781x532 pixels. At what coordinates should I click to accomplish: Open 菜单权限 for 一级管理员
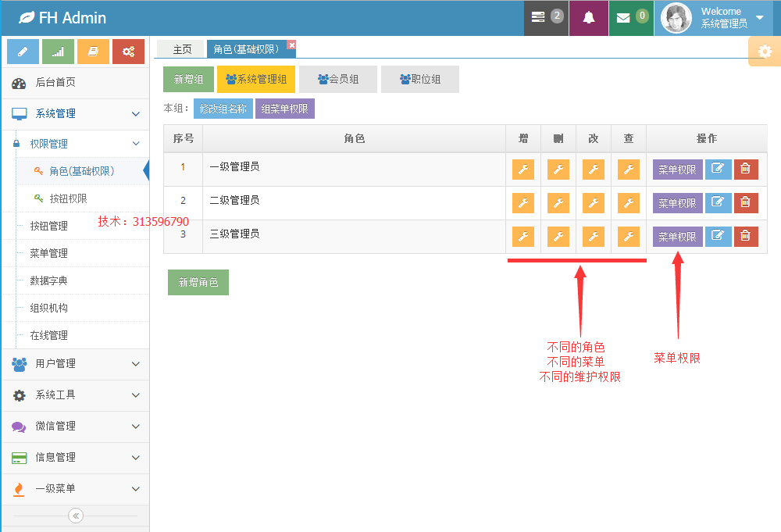[677, 170]
